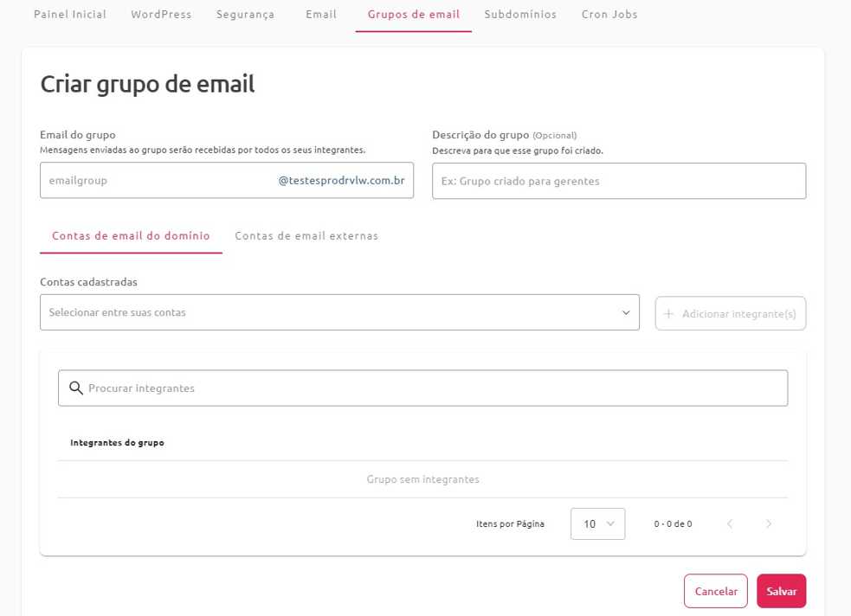This screenshot has width=851, height=616.
Task: Open the Email tab
Action: [x=321, y=15]
